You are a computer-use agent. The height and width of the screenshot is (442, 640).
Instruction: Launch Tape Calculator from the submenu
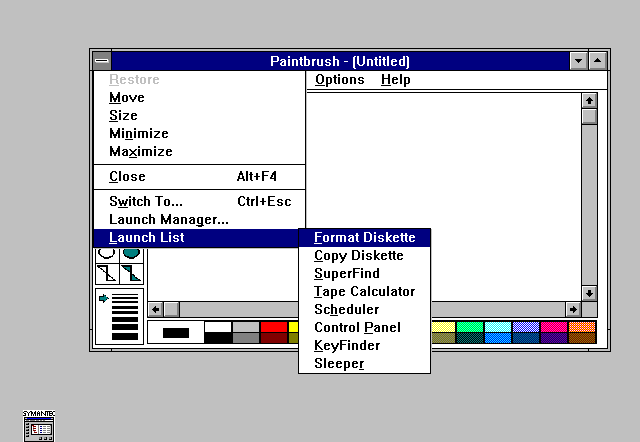coord(364,291)
